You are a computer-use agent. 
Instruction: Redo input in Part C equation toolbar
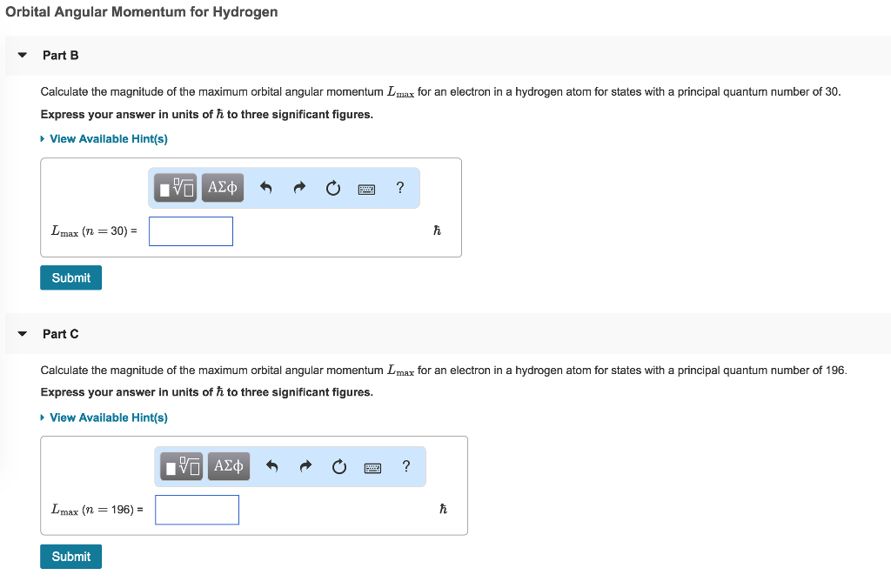tap(305, 465)
